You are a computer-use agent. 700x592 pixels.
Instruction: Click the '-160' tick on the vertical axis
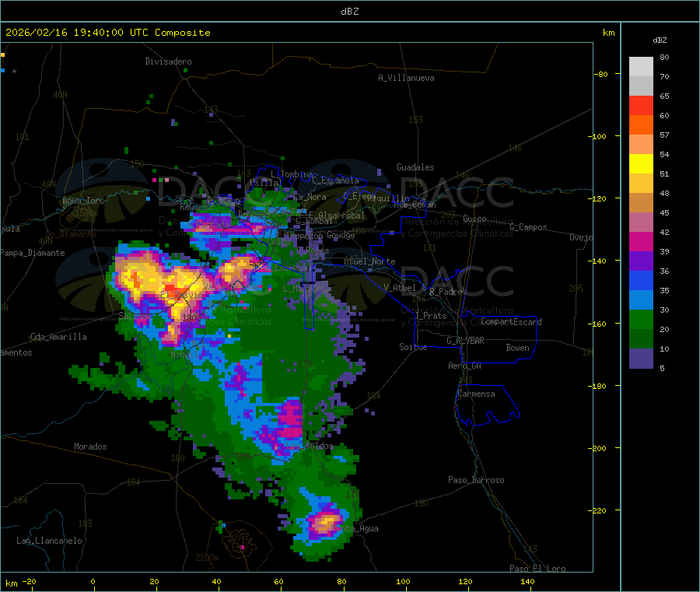[597, 324]
